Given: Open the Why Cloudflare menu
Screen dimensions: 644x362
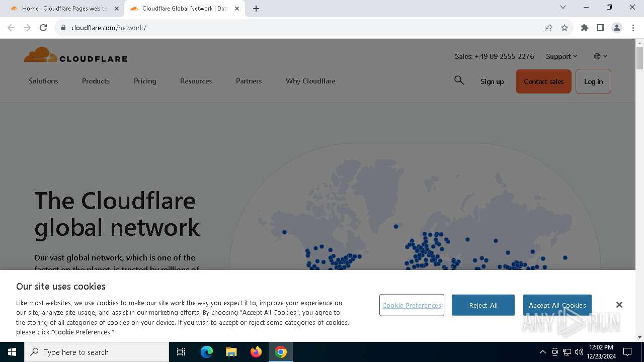Looking at the screenshot, I should click(x=310, y=81).
